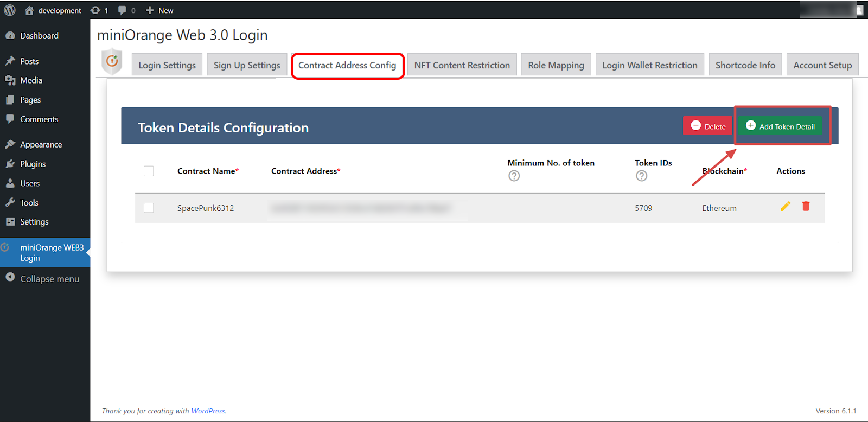868x422 pixels.
Task: Click the plus New icon
Action: tap(150, 10)
